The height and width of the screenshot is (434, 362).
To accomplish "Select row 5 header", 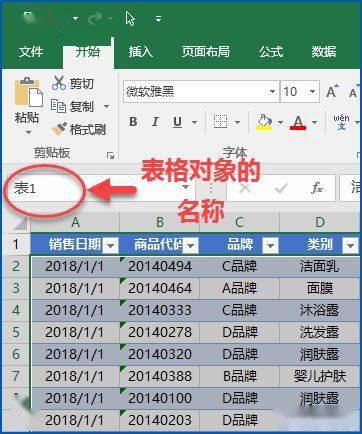I will (16, 332).
